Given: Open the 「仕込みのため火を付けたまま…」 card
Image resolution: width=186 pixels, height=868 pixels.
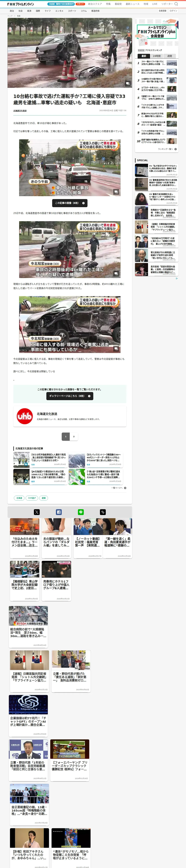Looking at the screenshot, I should coord(25,538).
